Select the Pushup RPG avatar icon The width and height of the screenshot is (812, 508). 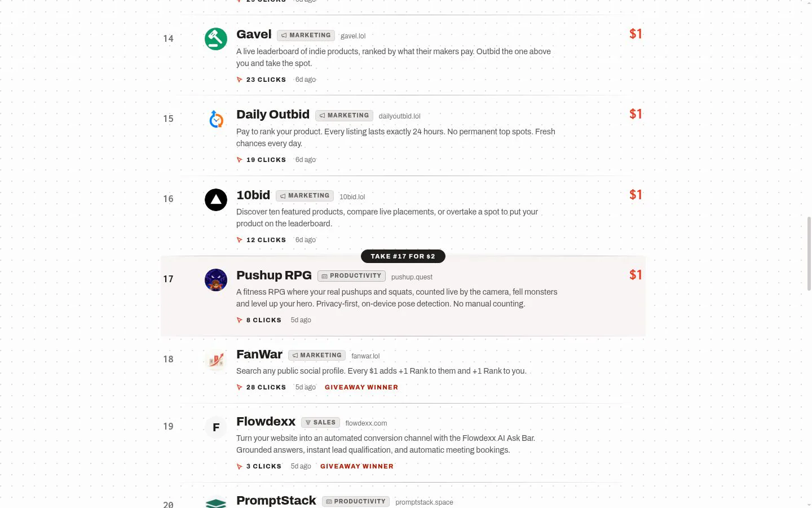click(216, 280)
